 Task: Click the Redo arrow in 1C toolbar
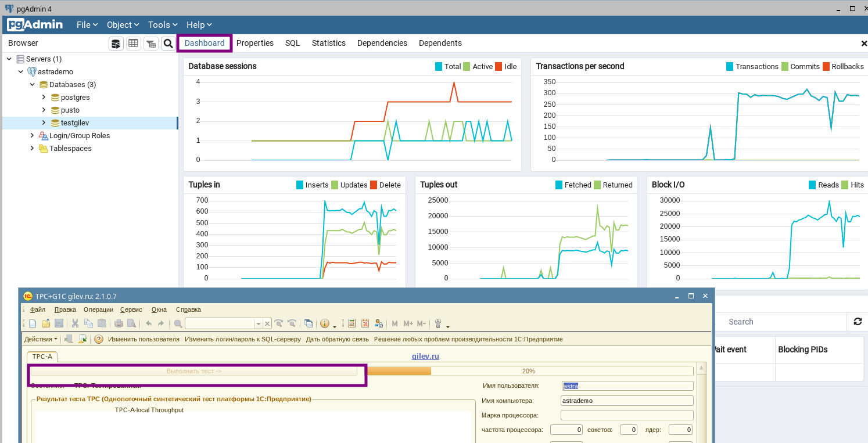coord(161,323)
